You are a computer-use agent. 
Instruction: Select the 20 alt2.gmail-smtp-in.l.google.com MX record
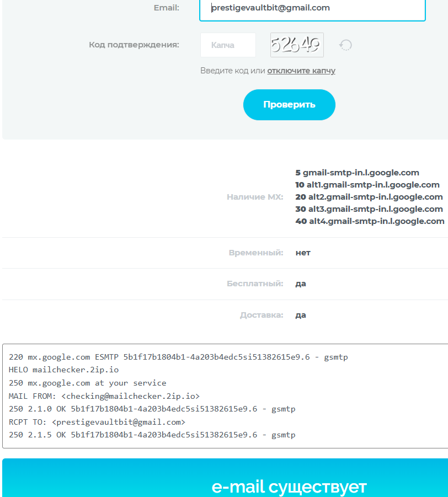(369, 197)
